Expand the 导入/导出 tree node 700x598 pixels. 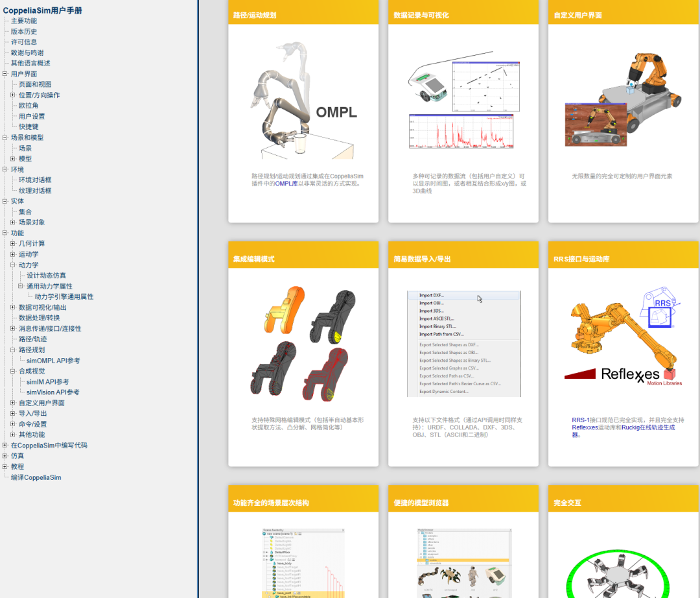(12, 413)
